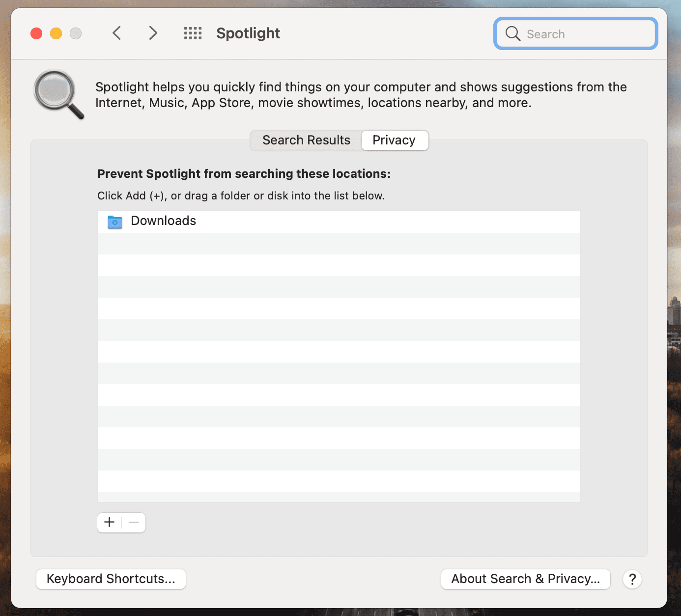Image resolution: width=681 pixels, height=616 pixels.
Task: Open help with the question mark button
Action: pyautogui.click(x=632, y=580)
